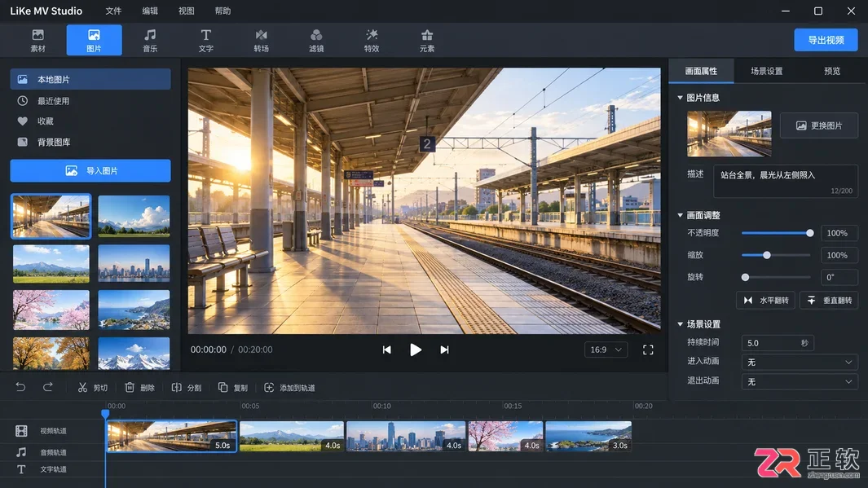Screen dimensions: 868x488
Task: Play the video preview
Action: 415,350
